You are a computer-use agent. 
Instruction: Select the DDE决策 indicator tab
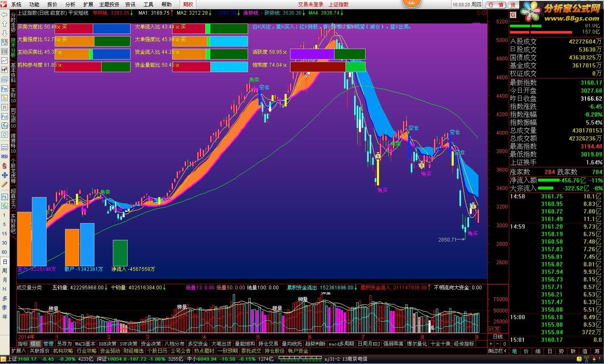(x=108, y=344)
